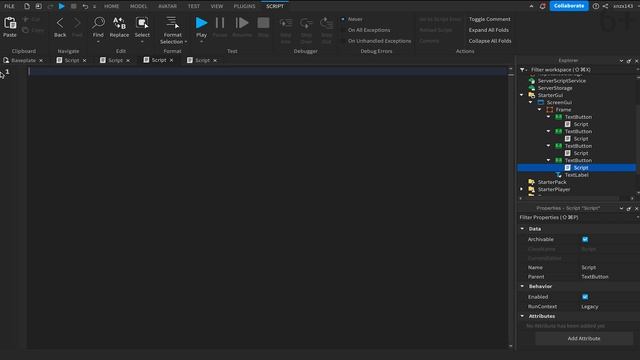Click the Step Over debugger icon
Image resolution: width=640 pixels, height=360 pixels.
(306, 23)
